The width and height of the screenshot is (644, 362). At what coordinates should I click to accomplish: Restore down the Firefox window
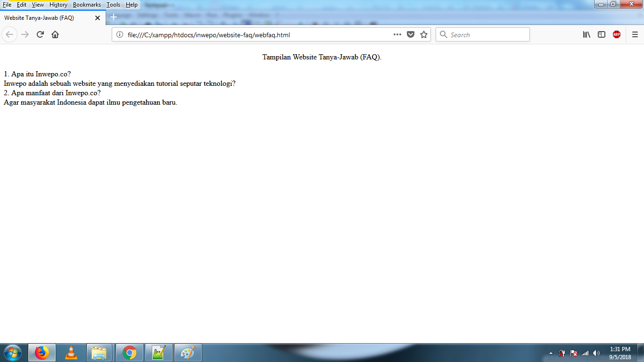tap(613, 4)
